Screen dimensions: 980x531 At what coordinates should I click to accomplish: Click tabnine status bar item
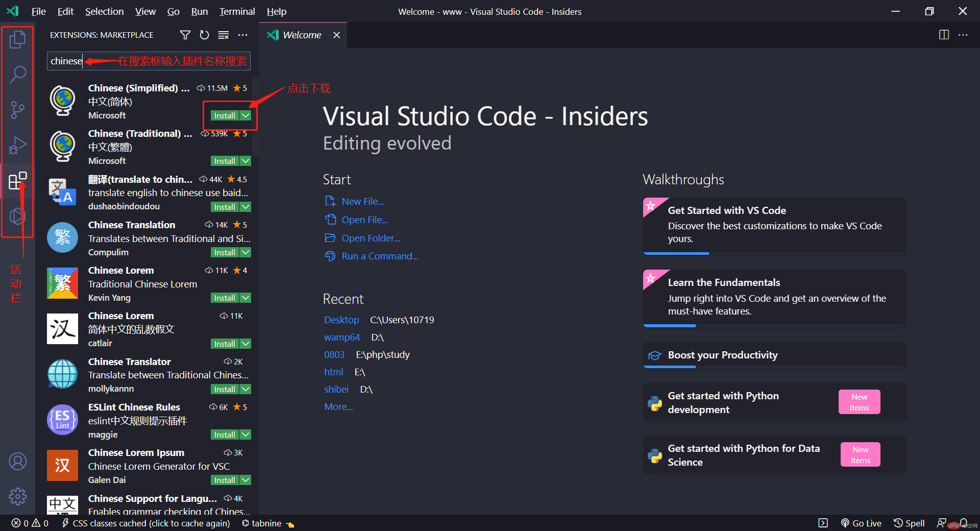(x=268, y=523)
